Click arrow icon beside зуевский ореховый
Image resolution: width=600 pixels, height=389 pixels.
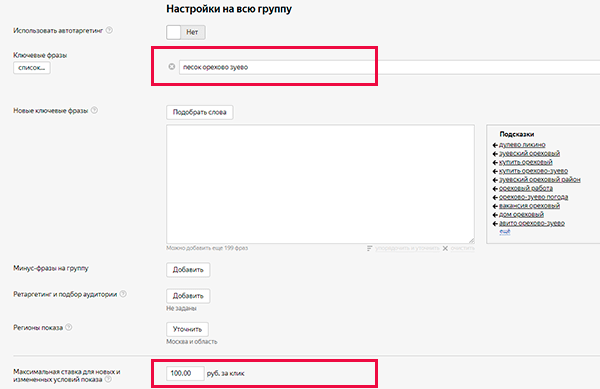click(495, 154)
